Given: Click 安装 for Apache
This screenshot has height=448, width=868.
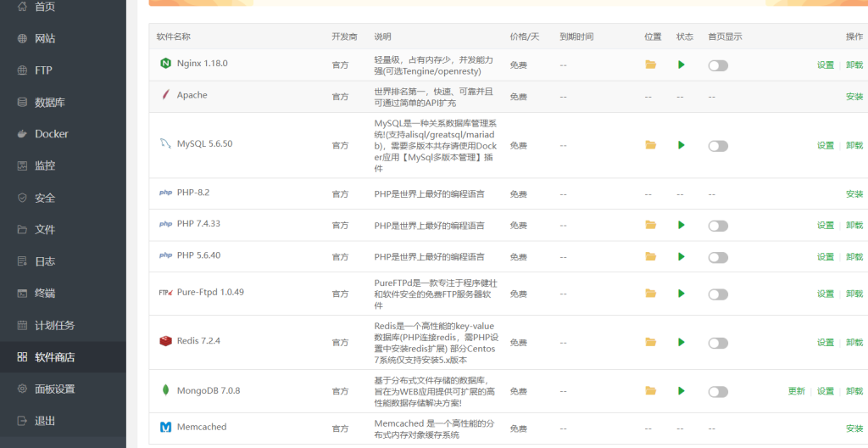Looking at the screenshot, I should pyautogui.click(x=854, y=97).
